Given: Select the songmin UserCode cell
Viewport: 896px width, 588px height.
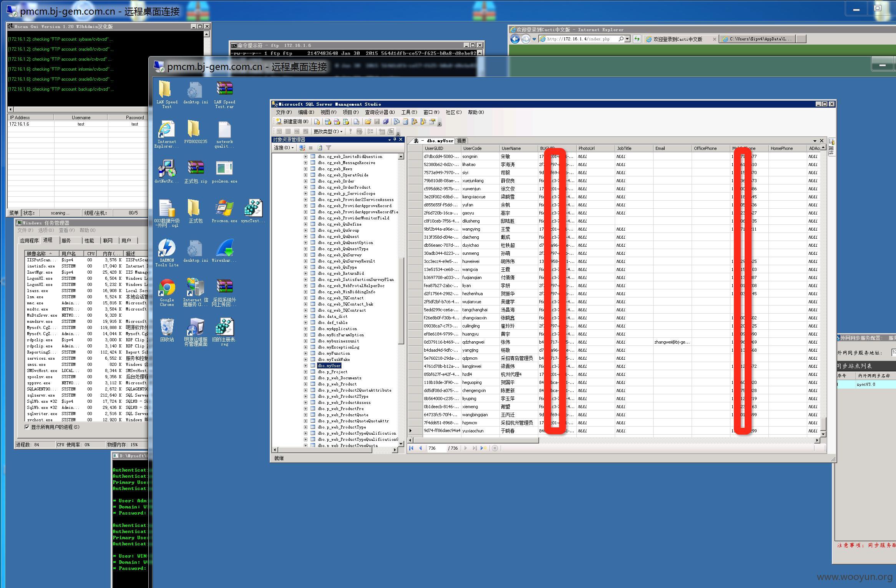Looking at the screenshot, I should point(480,156).
